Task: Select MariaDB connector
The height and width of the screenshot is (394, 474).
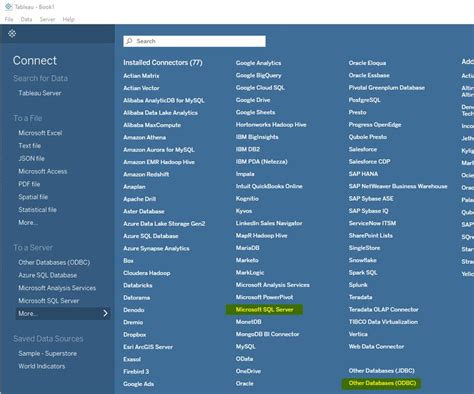Action: click(247, 248)
